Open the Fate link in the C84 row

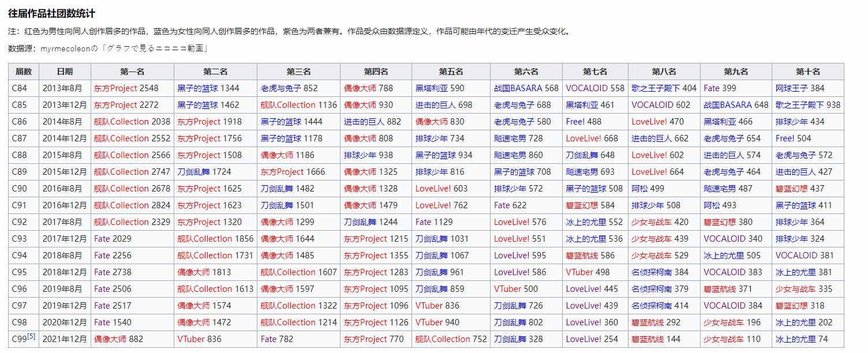pos(712,88)
